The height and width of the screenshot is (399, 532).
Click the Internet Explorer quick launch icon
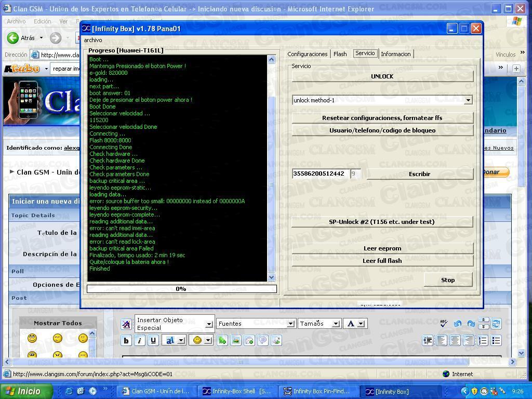(x=69, y=391)
